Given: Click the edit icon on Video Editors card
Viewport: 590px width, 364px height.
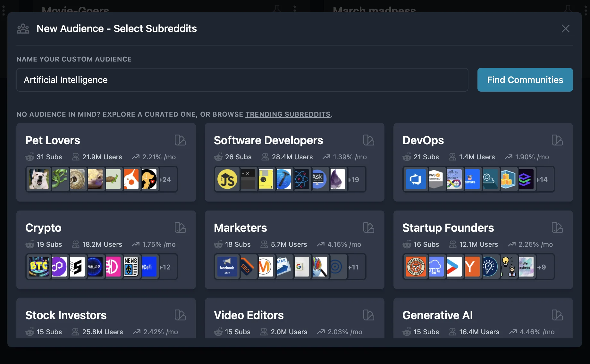Looking at the screenshot, I should click(x=368, y=315).
